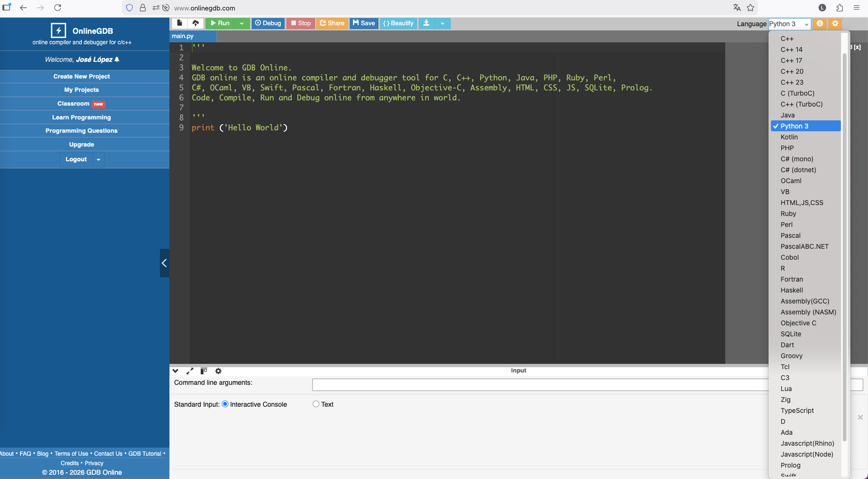Screen dimensions: 868x479
Task: Collapse the input panel with chevron
Action: [176, 371]
